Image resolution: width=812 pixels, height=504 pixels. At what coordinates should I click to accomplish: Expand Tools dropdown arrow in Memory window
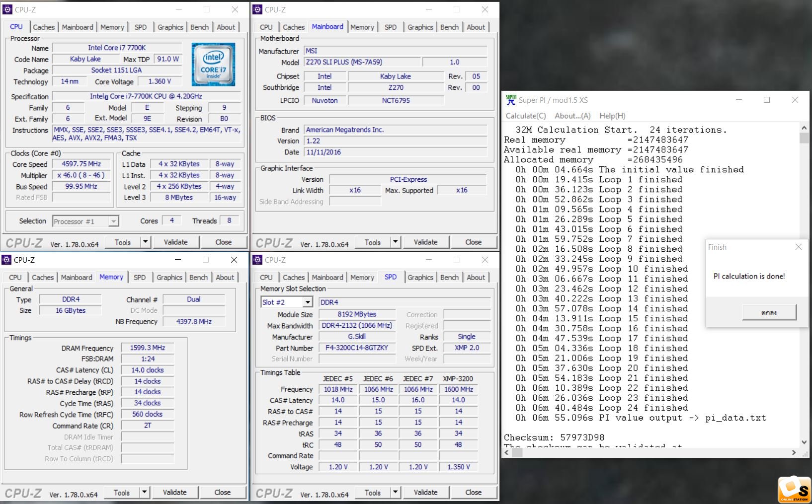(x=145, y=492)
